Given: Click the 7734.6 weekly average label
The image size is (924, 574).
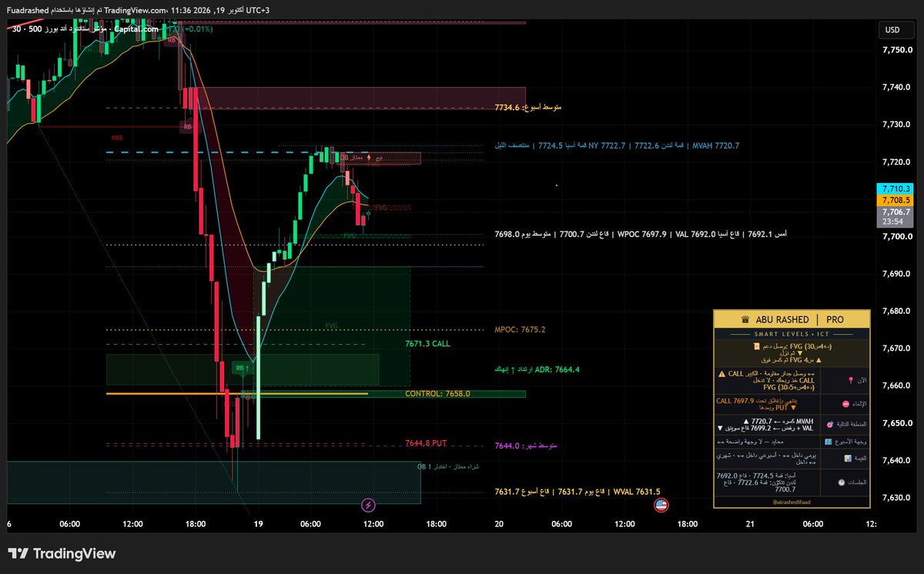Looking at the screenshot, I should [527, 108].
